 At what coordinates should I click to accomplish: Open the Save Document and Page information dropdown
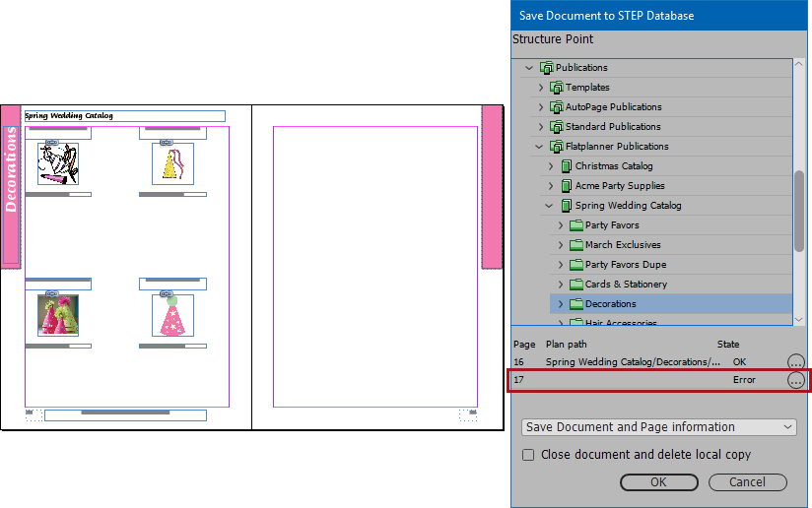[658, 427]
